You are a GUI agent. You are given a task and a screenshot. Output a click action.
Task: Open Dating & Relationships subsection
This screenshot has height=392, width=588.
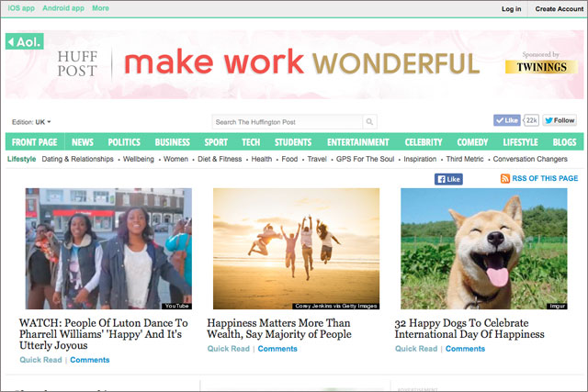77,159
